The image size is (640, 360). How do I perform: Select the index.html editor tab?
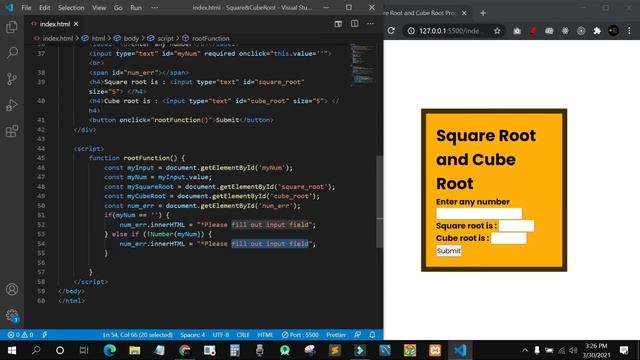55,24
